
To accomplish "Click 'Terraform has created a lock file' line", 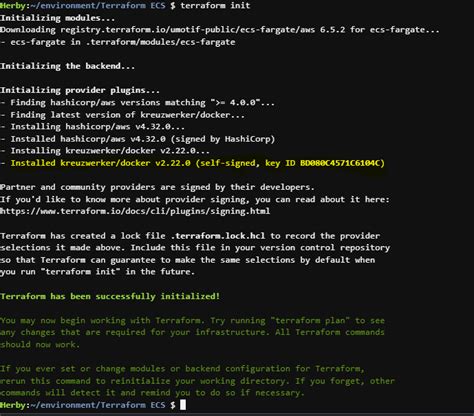I will tap(190, 236).
